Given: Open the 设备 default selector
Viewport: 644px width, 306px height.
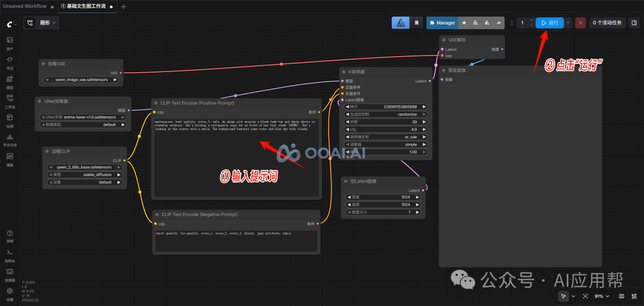Looking at the screenshot, I should [85, 182].
